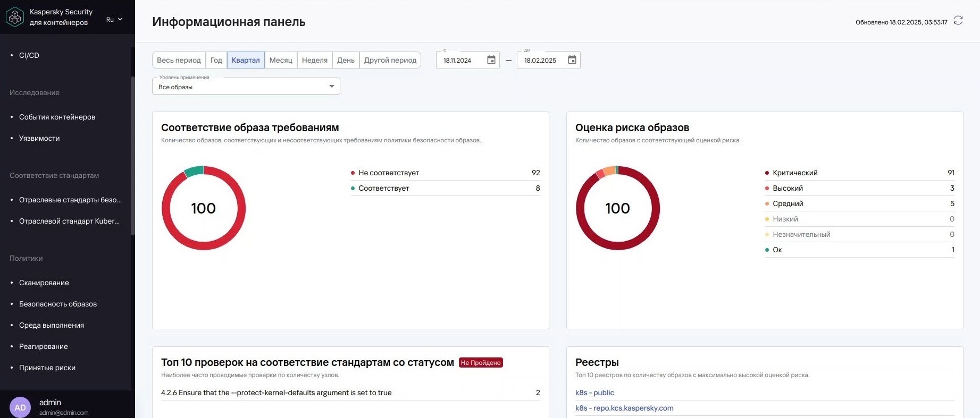Click the red 'Не соответствует' legend dot

pyautogui.click(x=353, y=173)
